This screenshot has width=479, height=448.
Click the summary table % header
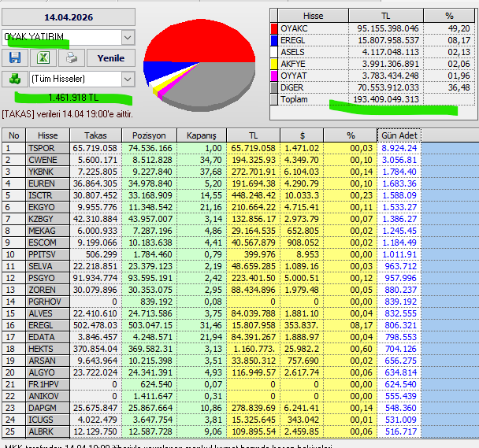point(449,16)
